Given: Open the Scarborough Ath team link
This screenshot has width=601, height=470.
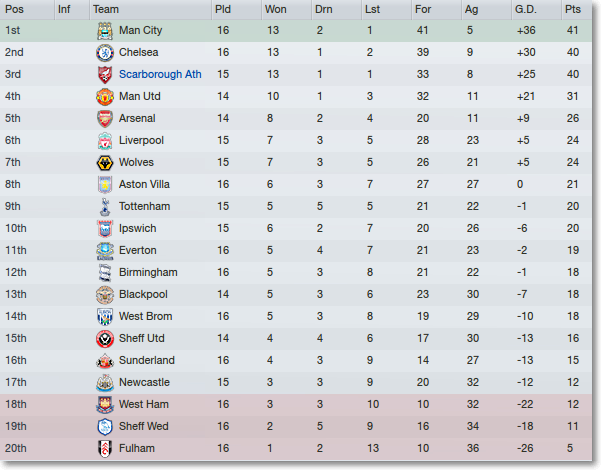Looking at the screenshot, I should [x=160, y=74].
